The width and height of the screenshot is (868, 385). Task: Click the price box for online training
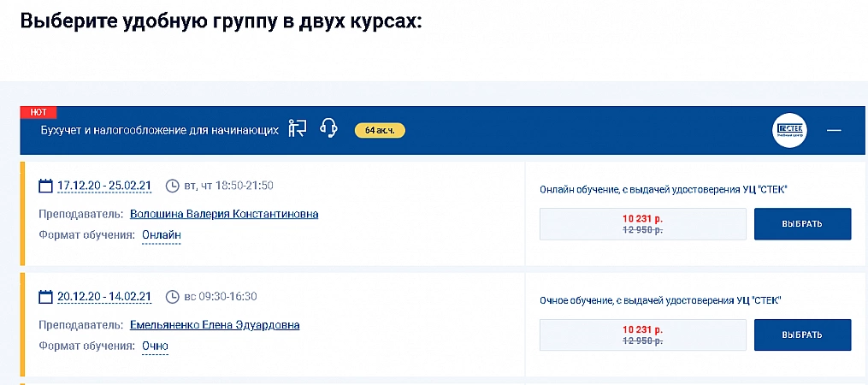pos(642,224)
